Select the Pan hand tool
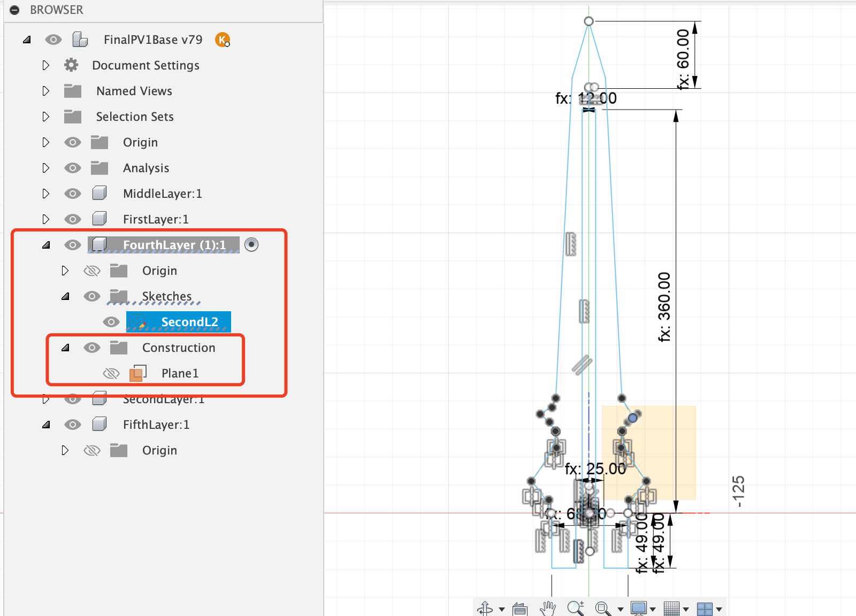 [548, 609]
